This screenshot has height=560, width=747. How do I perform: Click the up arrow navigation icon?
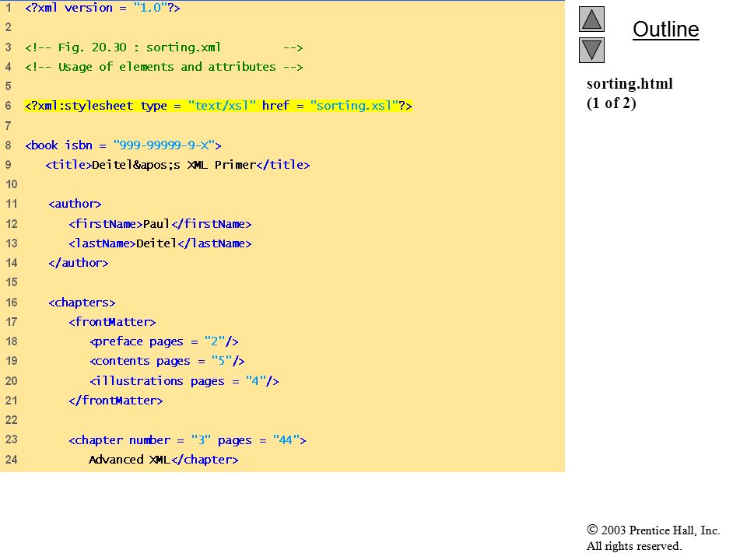(x=591, y=19)
